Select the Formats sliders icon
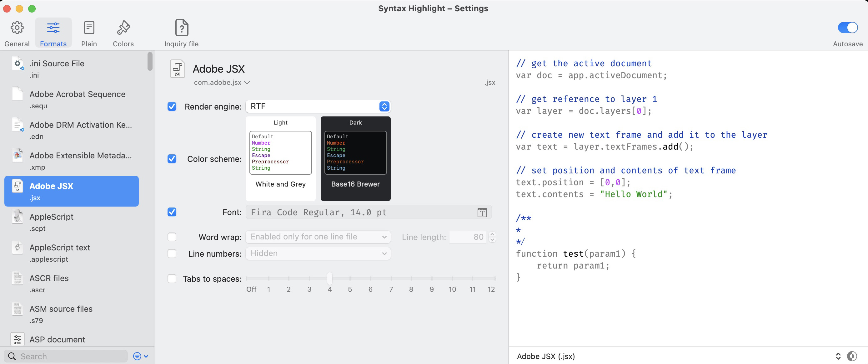Viewport: 868px width, 364px height. [x=53, y=28]
